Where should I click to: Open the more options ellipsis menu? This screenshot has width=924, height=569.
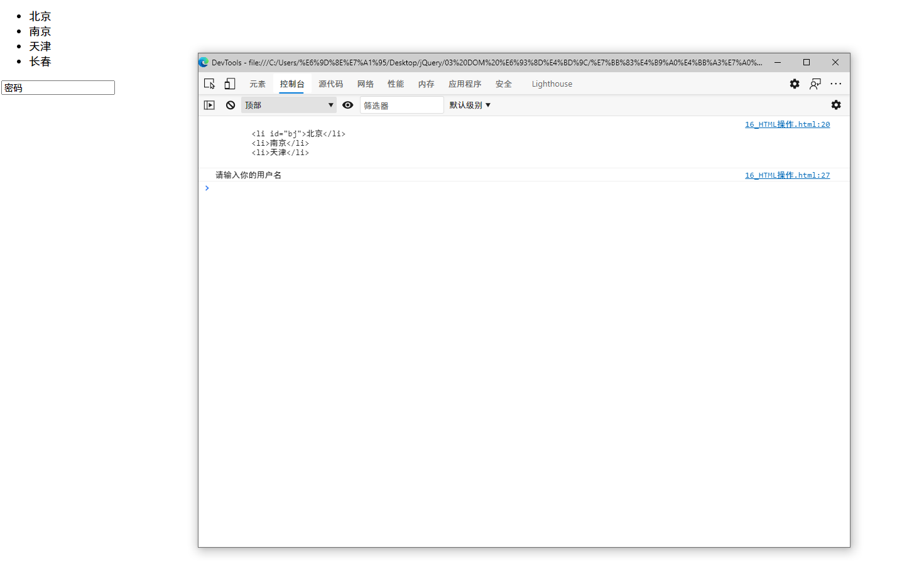[x=835, y=84]
